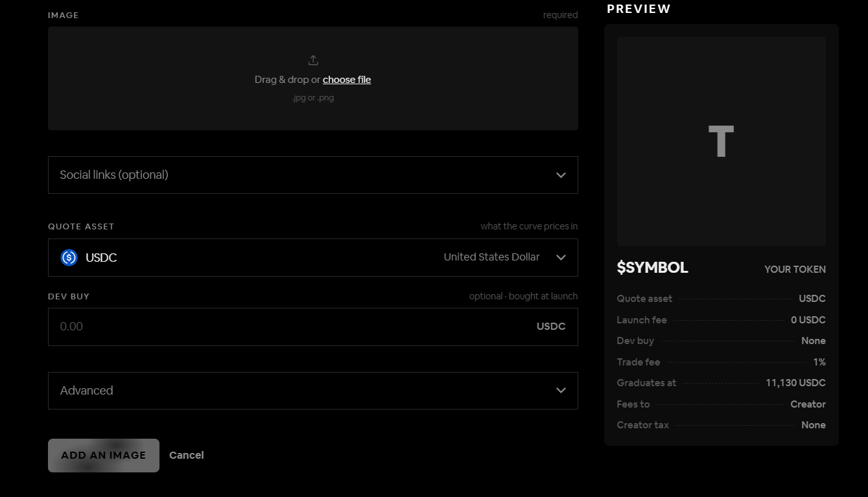Click the token preview T thumbnail
The image size is (868, 497).
click(x=721, y=141)
